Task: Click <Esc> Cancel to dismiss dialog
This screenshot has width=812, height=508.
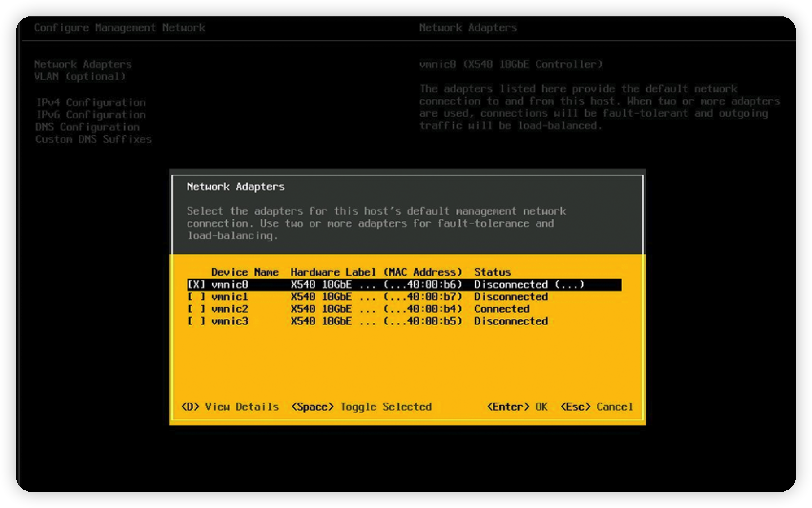Action: coord(597,407)
